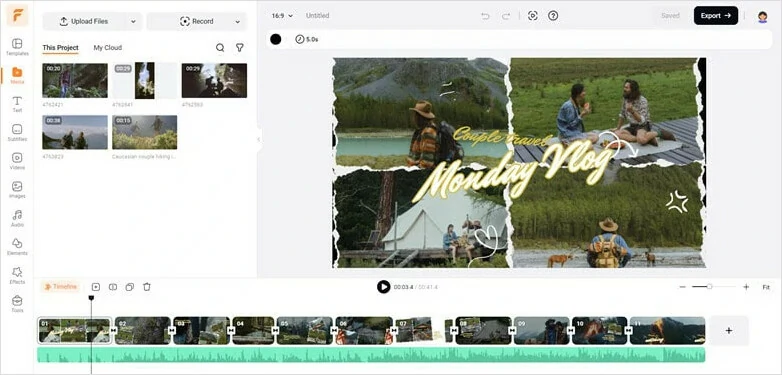Click the timeline scene play icon
Screen dimensions: 782x375
(x=96, y=287)
